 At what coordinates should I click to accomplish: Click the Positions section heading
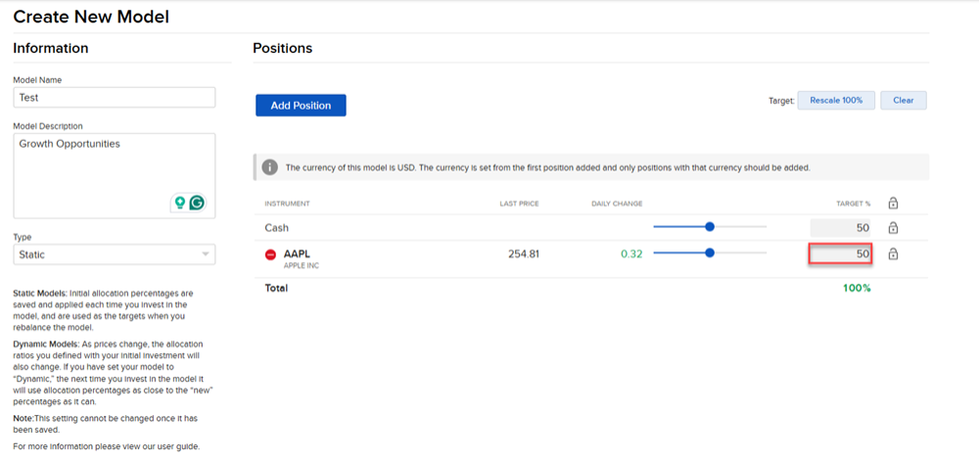click(283, 48)
